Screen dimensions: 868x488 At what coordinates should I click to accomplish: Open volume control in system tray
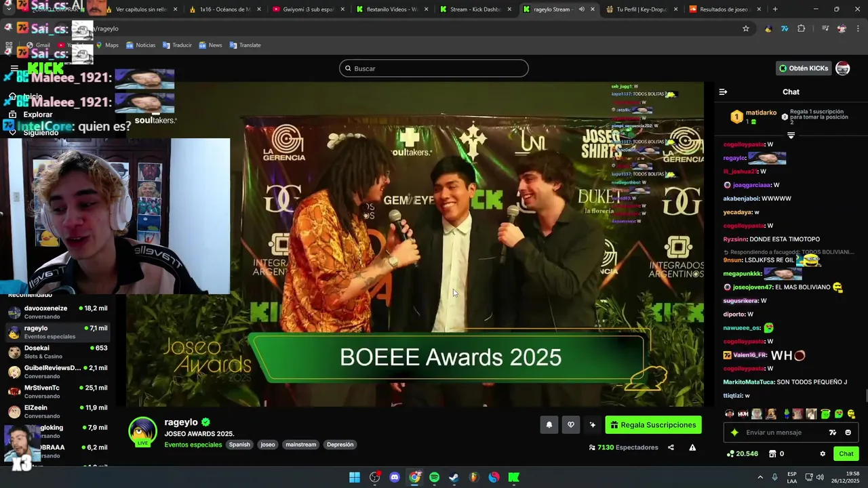(819, 477)
